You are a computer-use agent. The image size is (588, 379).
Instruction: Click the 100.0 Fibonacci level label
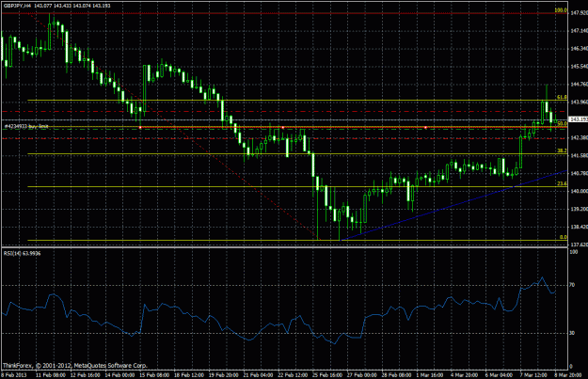[561, 10]
